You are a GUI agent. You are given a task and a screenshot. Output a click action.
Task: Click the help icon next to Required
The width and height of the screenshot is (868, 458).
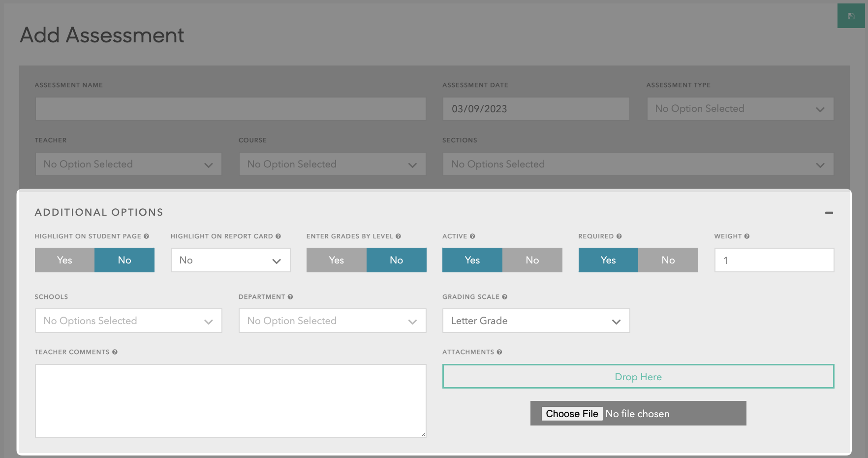click(619, 236)
